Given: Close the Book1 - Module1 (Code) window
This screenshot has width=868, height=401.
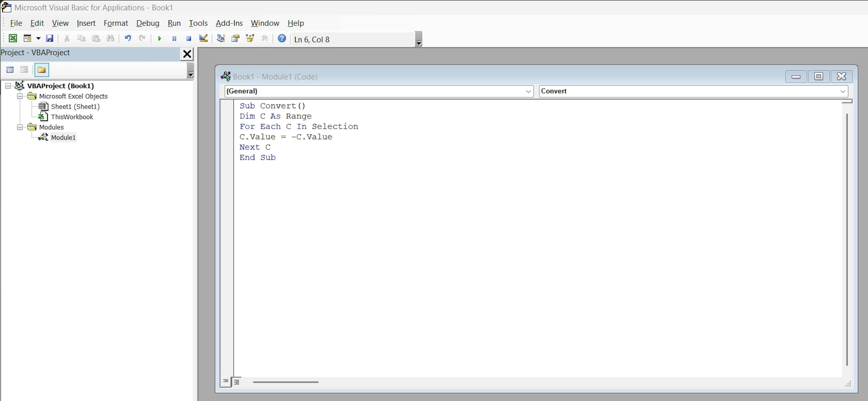Looking at the screenshot, I should point(841,76).
